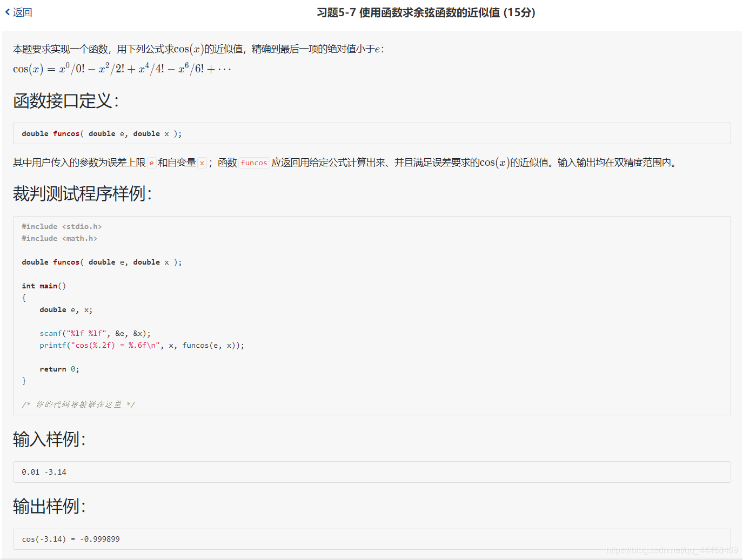Click the back chevron icon beside 返回
743x560 pixels.
pyautogui.click(x=8, y=12)
